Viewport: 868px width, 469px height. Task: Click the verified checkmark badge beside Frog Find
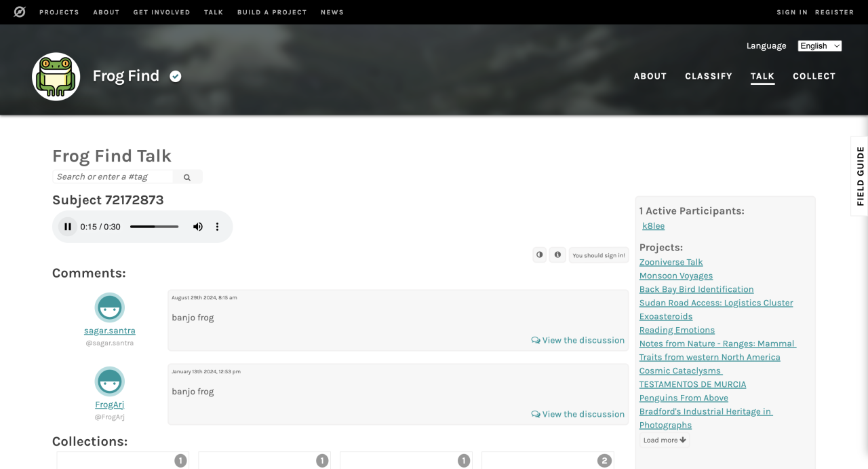176,77
